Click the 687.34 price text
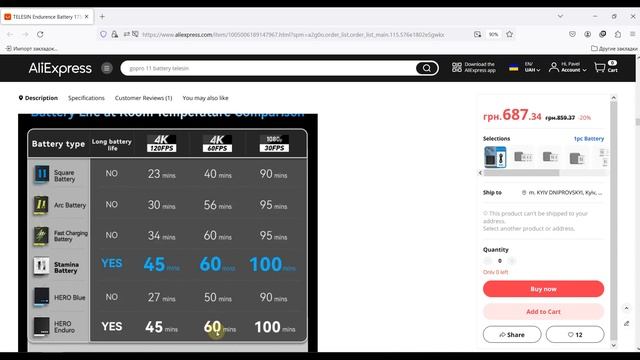Image resolution: width=640 pixels, height=360 pixels. (x=512, y=115)
